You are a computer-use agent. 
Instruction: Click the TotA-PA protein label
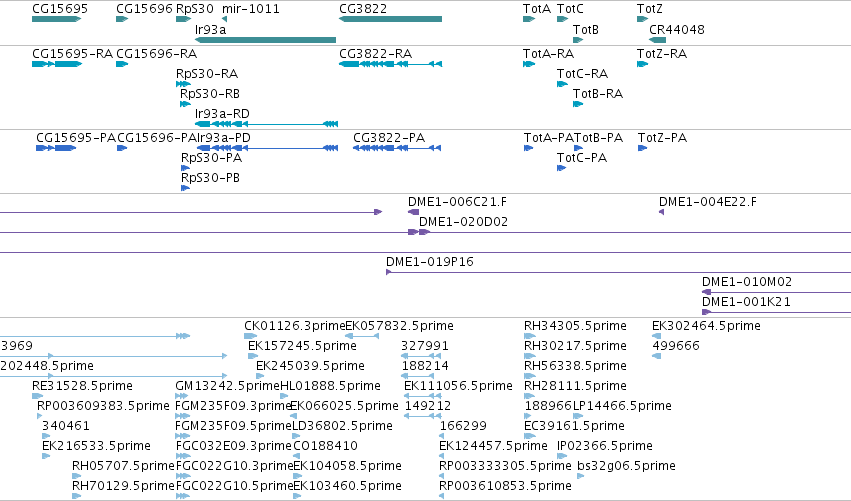tap(548, 138)
